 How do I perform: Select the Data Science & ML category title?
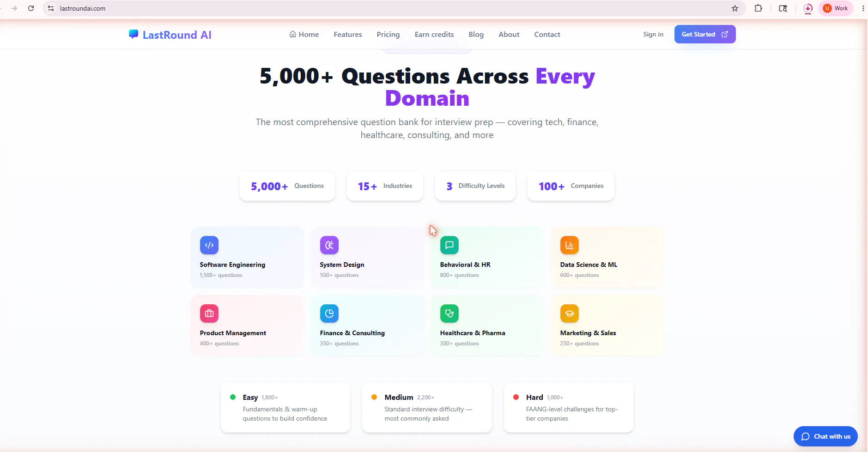click(x=589, y=265)
